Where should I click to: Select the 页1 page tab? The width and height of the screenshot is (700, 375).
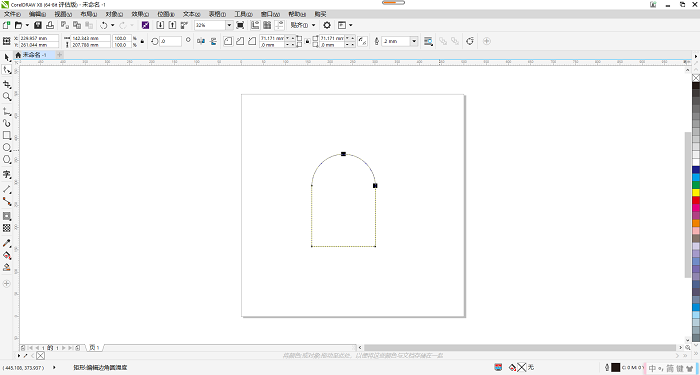(x=94, y=347)
